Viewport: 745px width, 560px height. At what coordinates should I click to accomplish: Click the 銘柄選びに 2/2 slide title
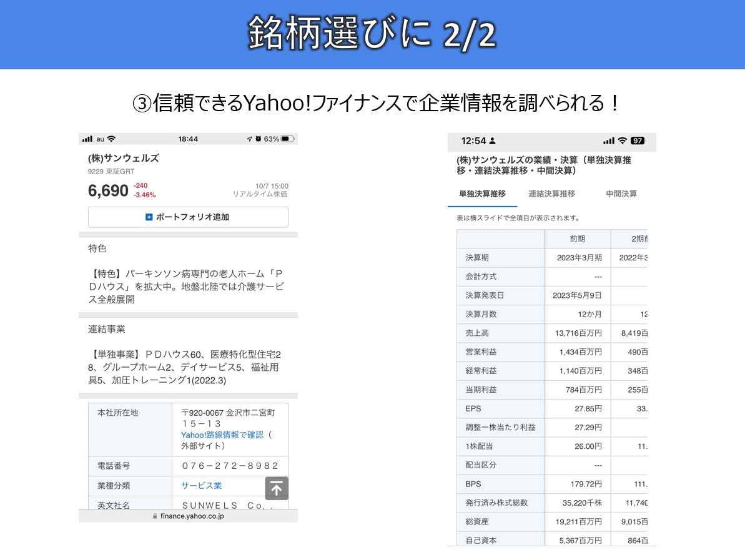click(372, 33)
